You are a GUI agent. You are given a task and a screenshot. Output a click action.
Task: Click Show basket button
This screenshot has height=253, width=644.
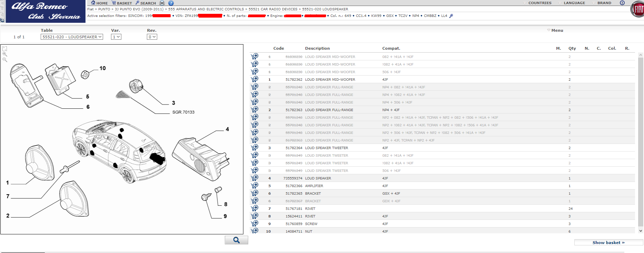click(x=608, y=243)
